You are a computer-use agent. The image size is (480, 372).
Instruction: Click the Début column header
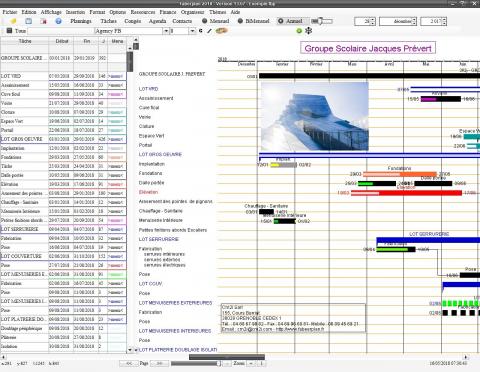click(62, 41)
